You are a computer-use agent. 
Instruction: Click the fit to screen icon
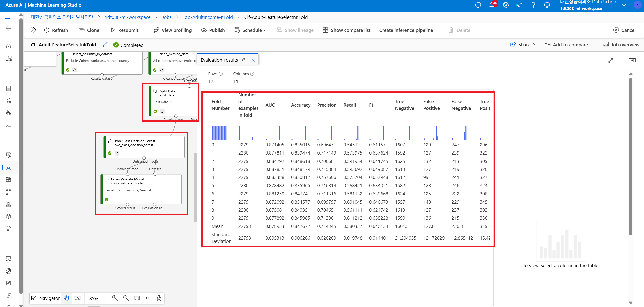137,298
